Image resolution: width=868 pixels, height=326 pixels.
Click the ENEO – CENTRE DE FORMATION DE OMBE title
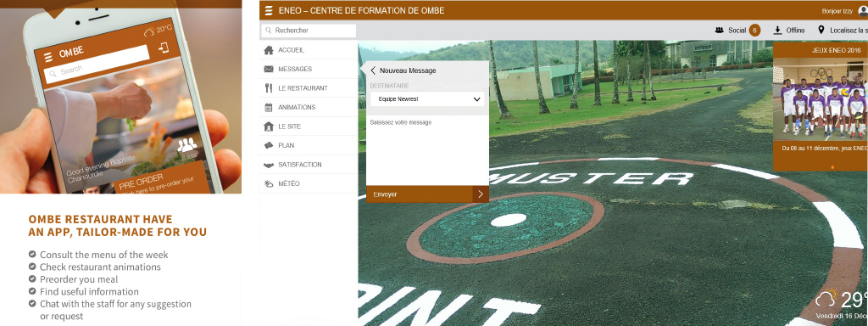(x=361, y=10)
